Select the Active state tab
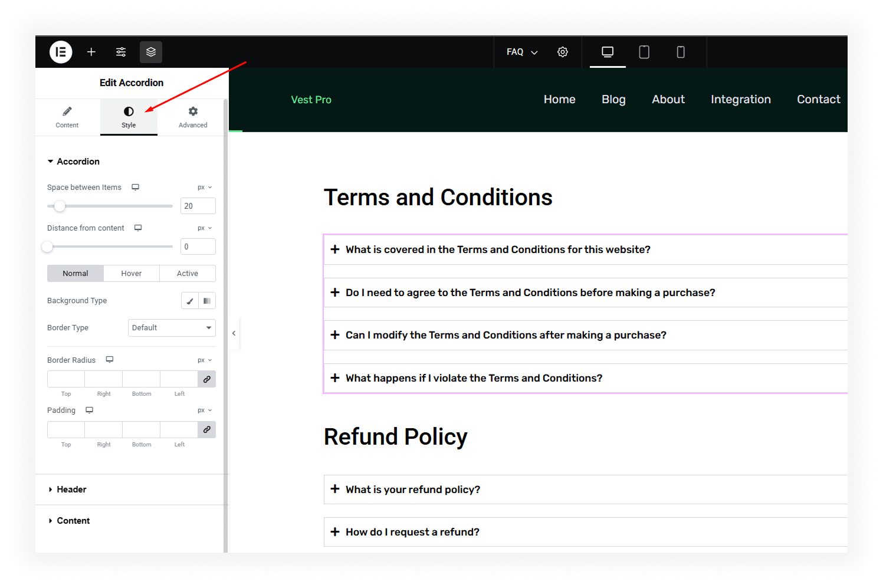The width and height of the screenshot is (883, 588). click(x=188, y=274)
